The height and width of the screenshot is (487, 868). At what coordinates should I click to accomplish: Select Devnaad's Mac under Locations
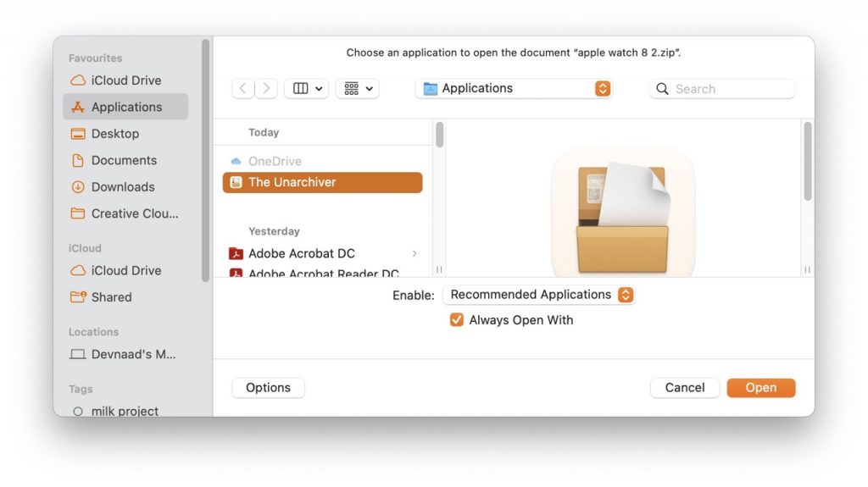coord(125,354)
